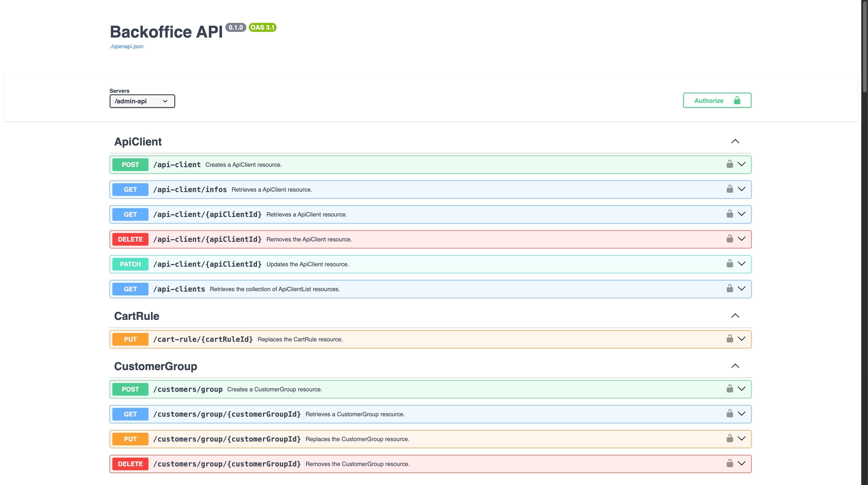Click lock icon on PATCH /api-client/{apiClientId} row
868x485 pixels.
[729, 264]
